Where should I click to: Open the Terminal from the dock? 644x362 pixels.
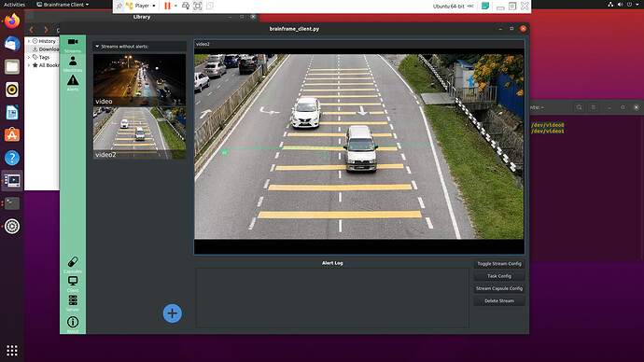click(12, 203)
